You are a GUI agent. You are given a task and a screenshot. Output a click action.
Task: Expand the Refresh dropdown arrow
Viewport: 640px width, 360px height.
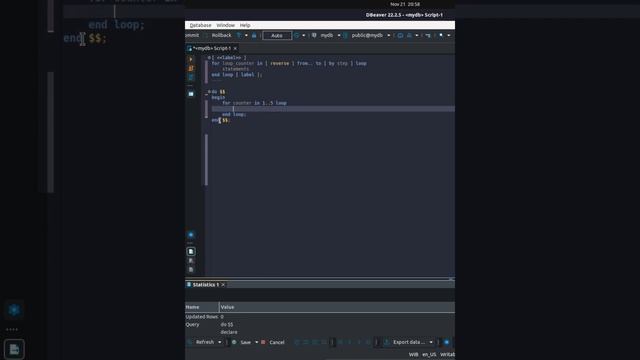[220, 342]
